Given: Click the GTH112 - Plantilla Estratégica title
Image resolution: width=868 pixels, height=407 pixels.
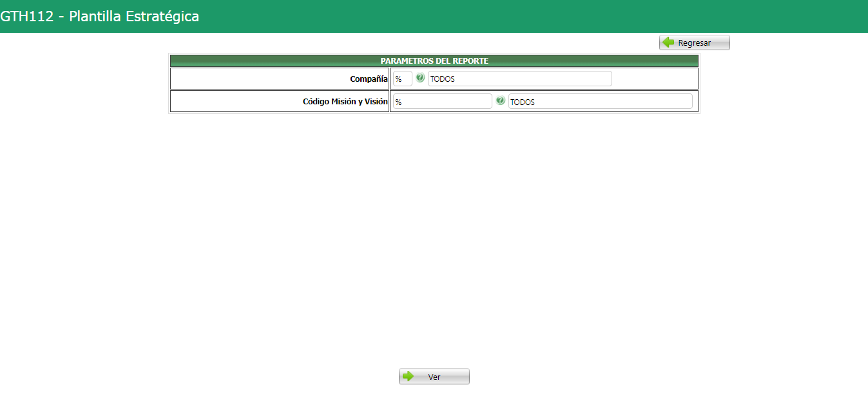Looking at the screenshot, I should click(x=100, y=17).
